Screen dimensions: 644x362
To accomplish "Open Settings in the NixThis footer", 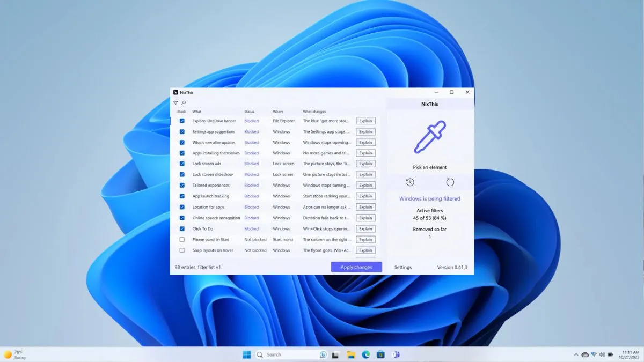I will click(x=403, y=267).
